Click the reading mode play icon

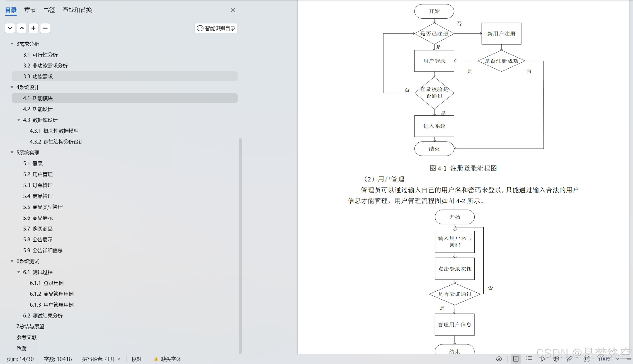pyautogui.click(x=543, y=359)
